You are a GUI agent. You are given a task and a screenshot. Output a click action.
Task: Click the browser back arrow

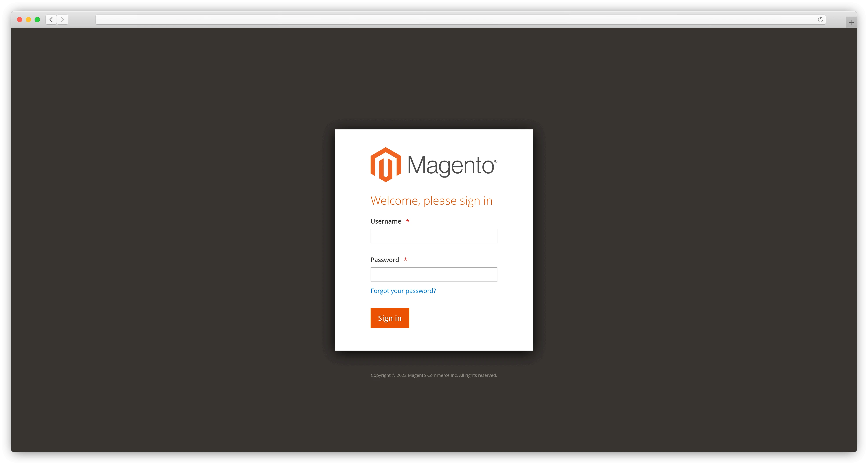pos(51,20)
